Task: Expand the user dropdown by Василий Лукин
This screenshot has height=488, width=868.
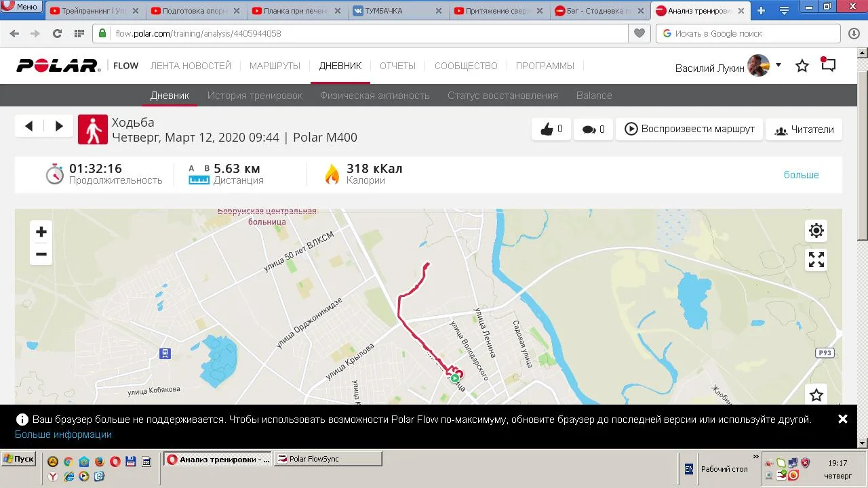Action: pyautogui.click(x=778, y=65)
